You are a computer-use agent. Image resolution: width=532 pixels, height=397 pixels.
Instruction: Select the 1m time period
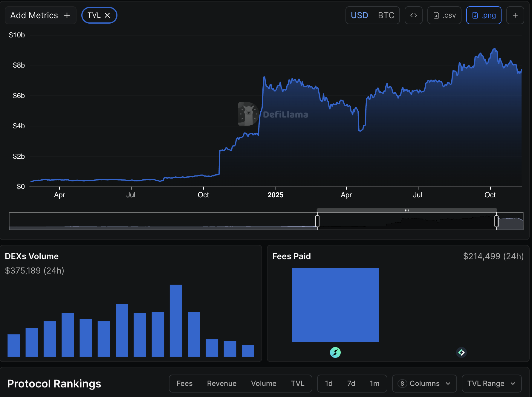pos(374,384)
